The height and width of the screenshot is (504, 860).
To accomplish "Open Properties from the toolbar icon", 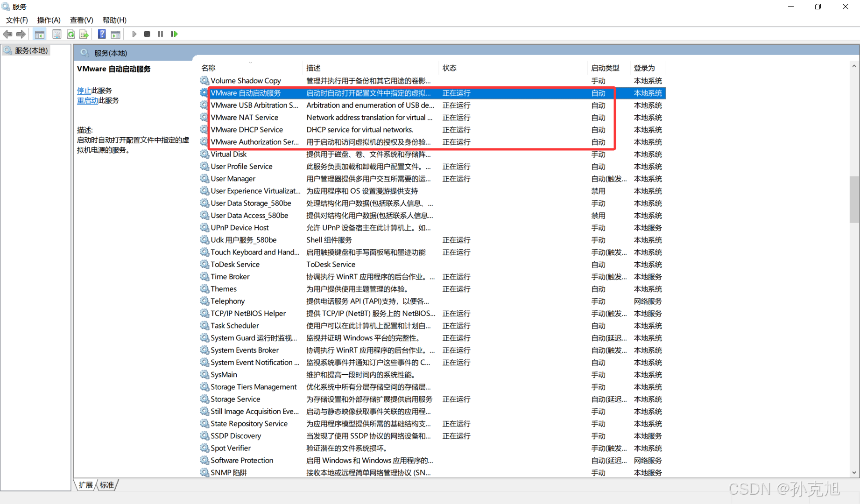I will click(56, 34).
